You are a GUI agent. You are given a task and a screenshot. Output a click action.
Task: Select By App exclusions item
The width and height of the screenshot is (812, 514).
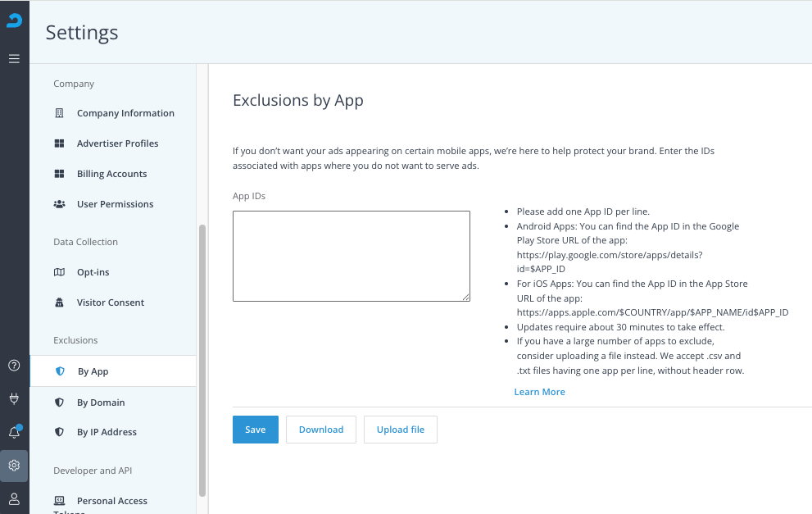tap(113, 371)
